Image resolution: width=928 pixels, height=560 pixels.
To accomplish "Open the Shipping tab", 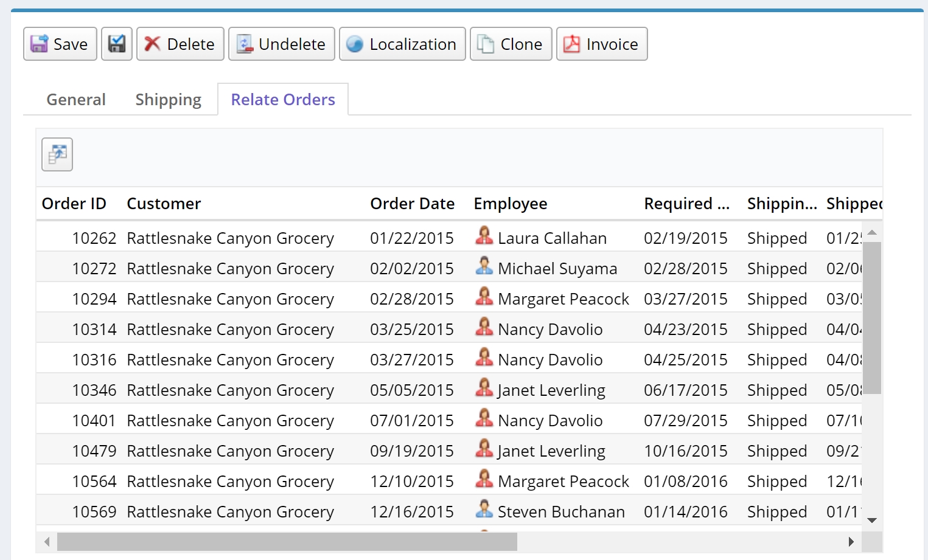I will (x=168, y=99).
